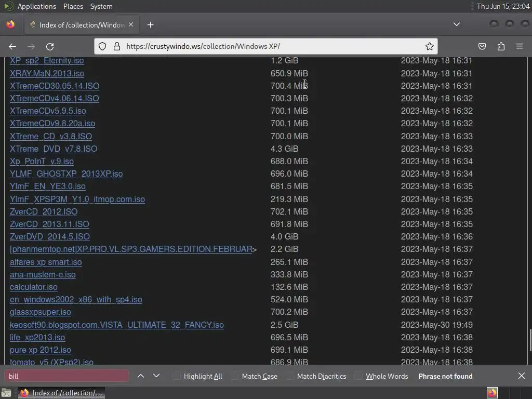Select the 132.6 MiB size value

(289, 287)
